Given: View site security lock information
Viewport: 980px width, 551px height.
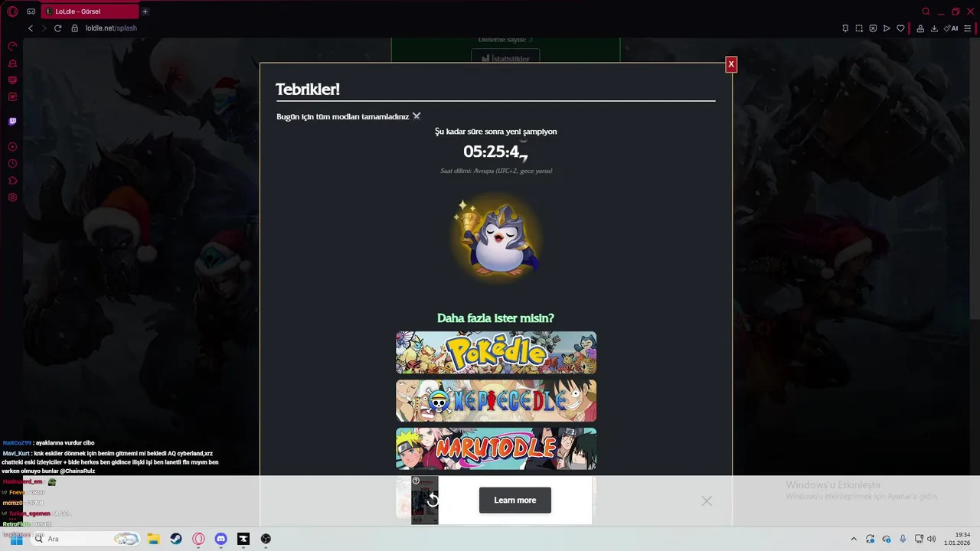Looking at the screenshot, I should (74, 28).
